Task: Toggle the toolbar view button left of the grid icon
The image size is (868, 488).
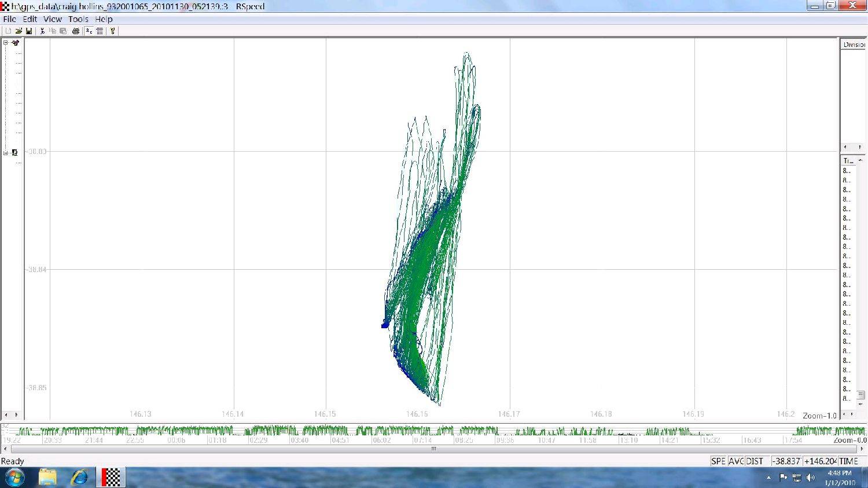Action: (x=89, y=31)
